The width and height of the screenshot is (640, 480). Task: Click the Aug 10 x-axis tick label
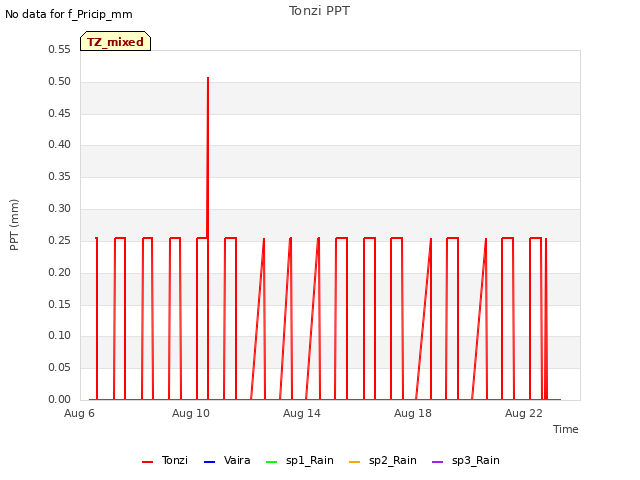[191, 413]
